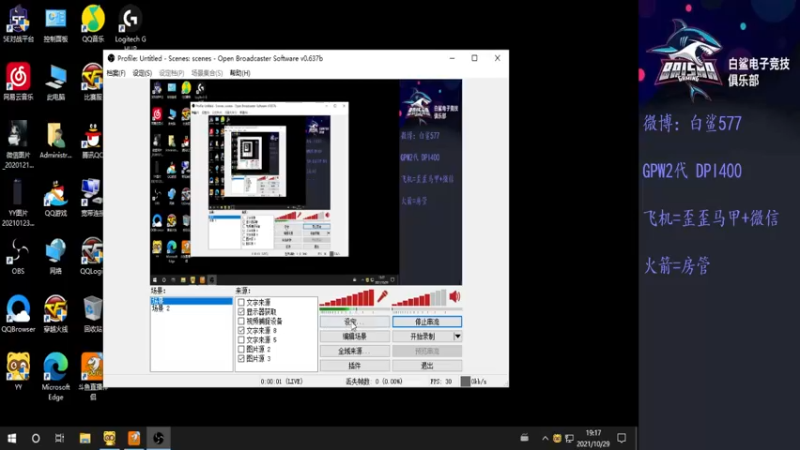Open the QQBrowser desktop icon
The image size is (800, 450).
(x=18, y=314)
